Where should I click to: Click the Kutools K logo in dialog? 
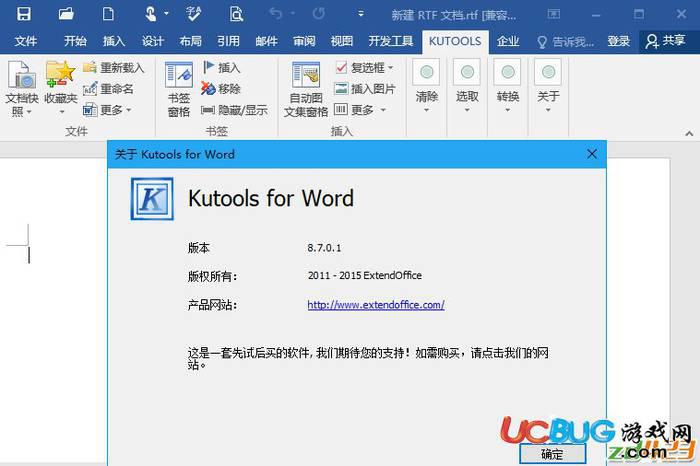(152, 199)
